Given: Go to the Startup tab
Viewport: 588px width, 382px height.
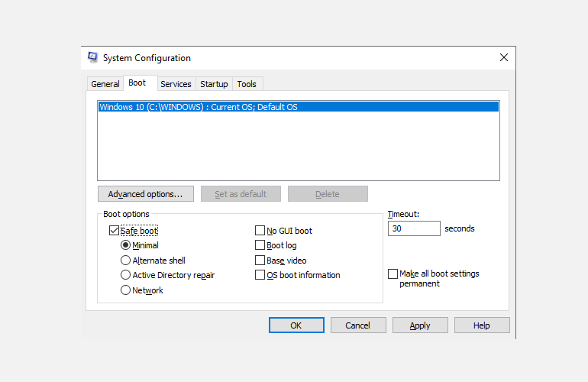Looking at the screenshot, I should point(214,84).
